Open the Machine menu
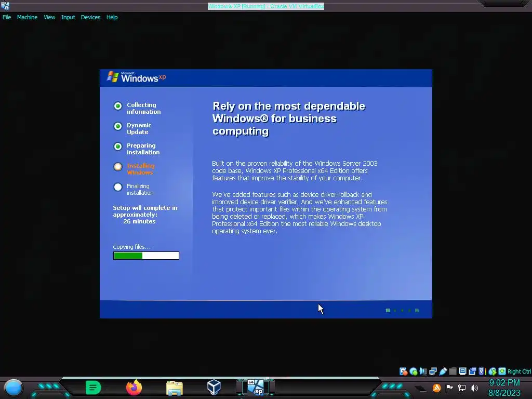 27,17
